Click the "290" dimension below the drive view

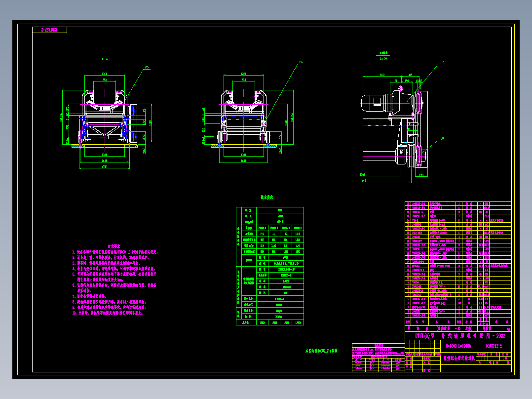(x=421, y=175)
